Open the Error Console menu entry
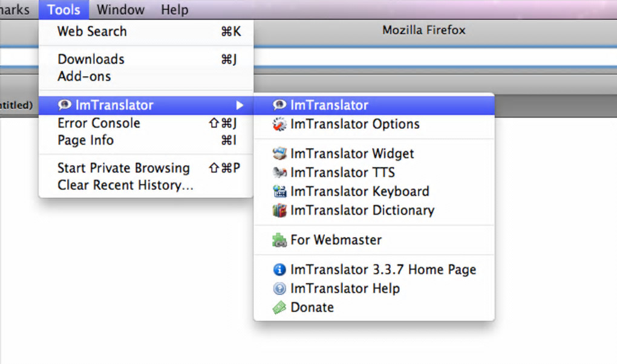617x364 pixels. pyautogui.click(x=99, y=123)
